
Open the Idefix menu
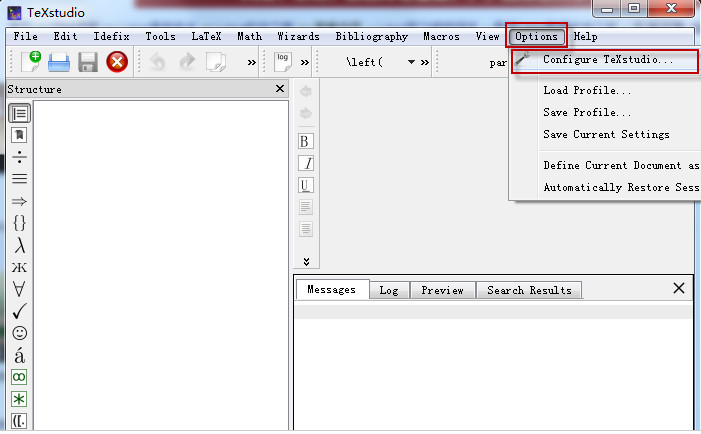point(111,36)
